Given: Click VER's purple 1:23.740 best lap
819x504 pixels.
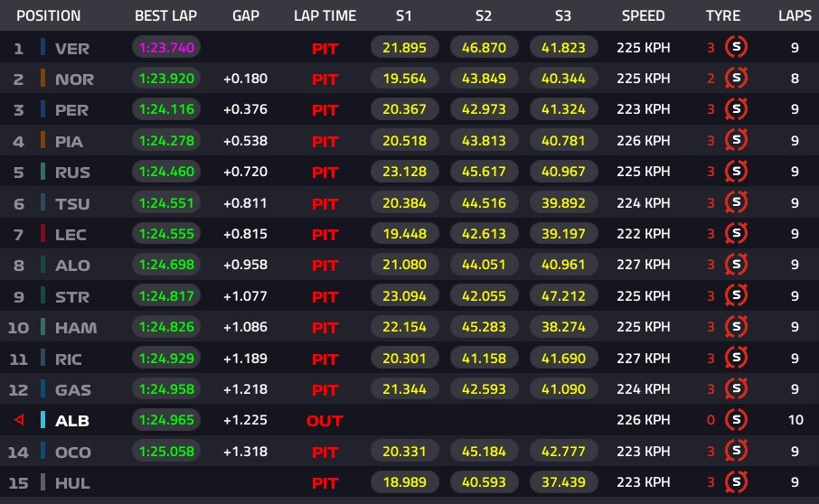Looking at the screenshot, I should (x=166, y=48).
